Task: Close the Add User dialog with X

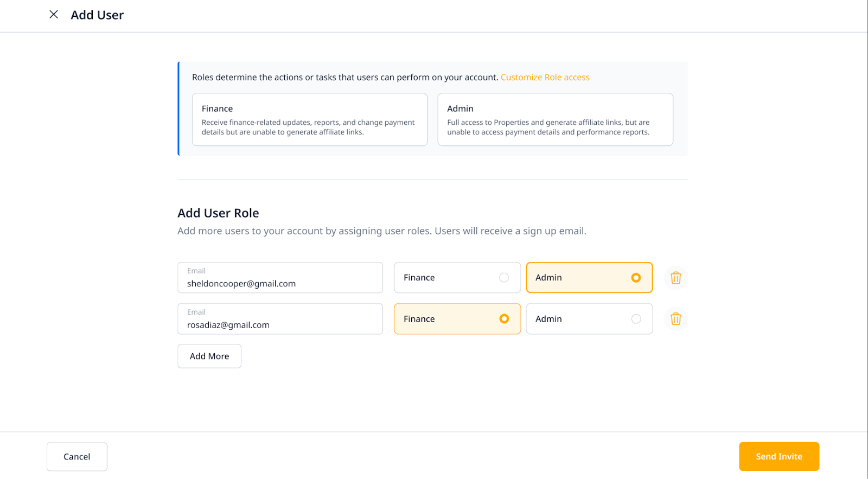Action: [54, 15]
